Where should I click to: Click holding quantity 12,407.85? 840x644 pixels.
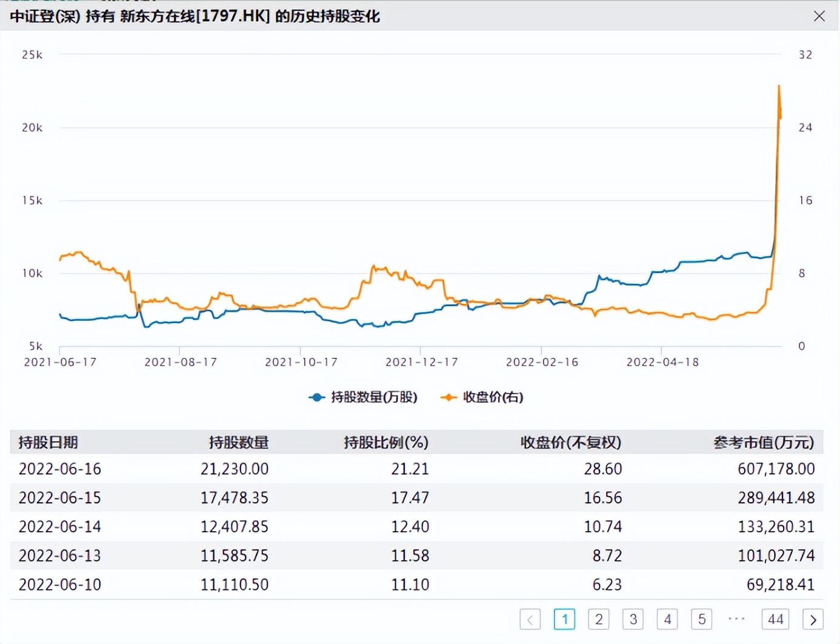click(235, 526)
